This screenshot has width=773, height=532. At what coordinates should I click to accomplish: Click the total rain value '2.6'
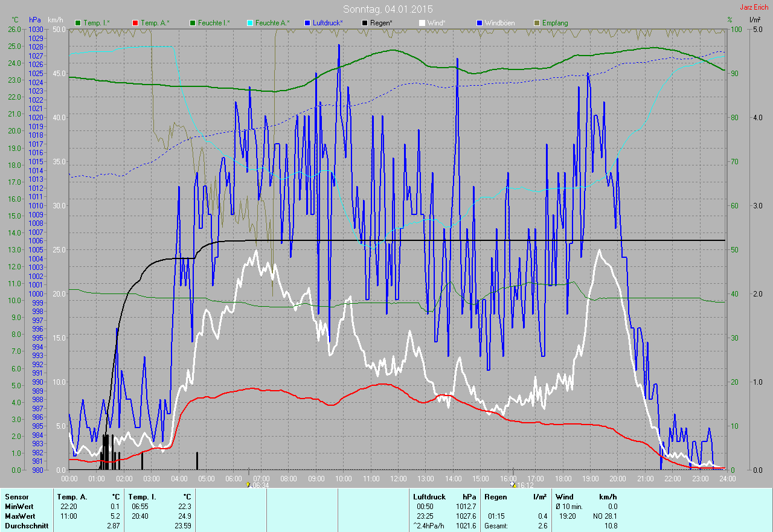click(x=542, y=526)
